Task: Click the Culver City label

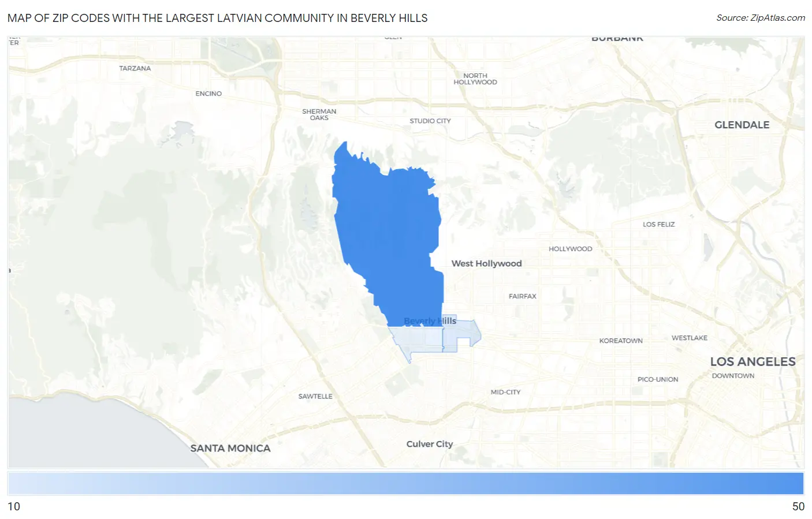Action: click(430, 444)
